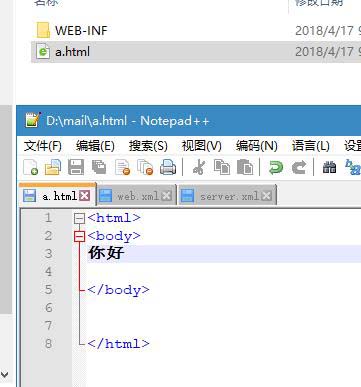
Task: Click the Print toolbar icon
Action: [x=168, y=167]
